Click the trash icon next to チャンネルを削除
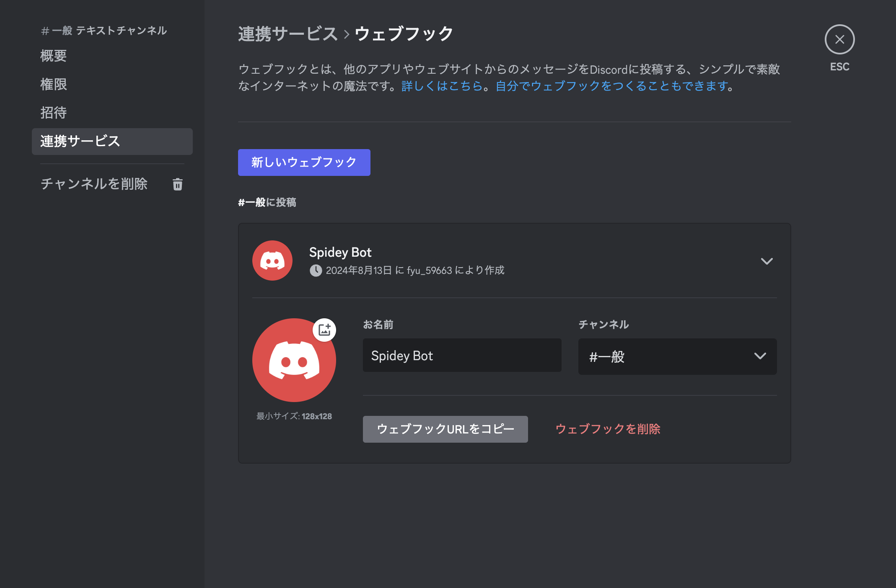The height and width of the screenshot is (588, 896). [177, 184]
